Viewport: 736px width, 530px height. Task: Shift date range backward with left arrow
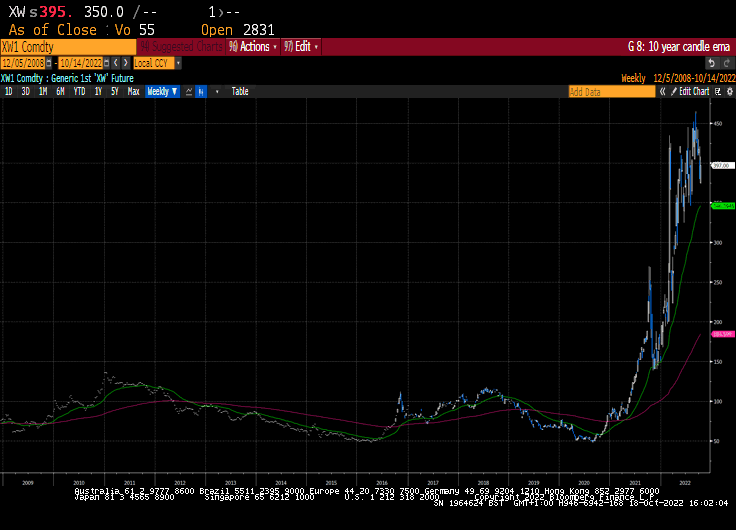click(116, 63)
